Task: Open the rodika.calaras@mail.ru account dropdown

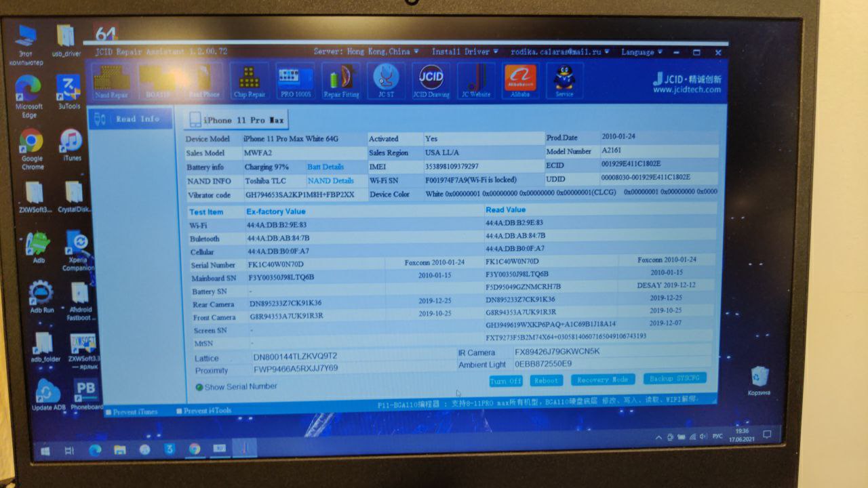Action: [x=559, y=52]
